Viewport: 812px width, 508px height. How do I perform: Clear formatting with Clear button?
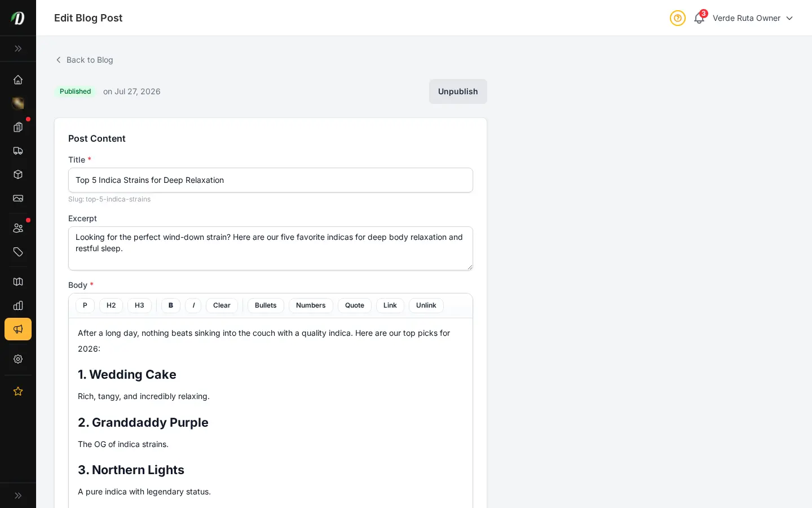(222, 305)
